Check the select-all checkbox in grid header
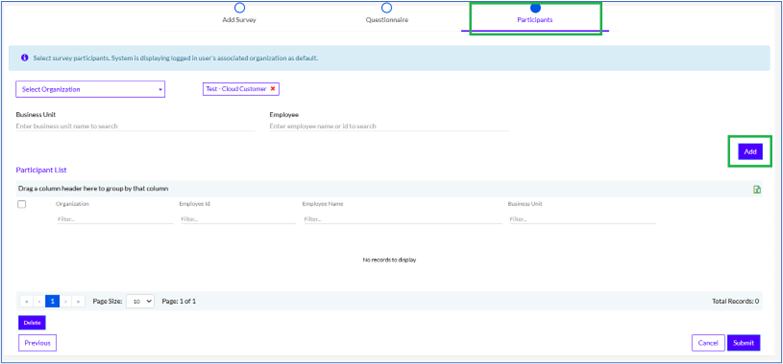 (21, 204)
